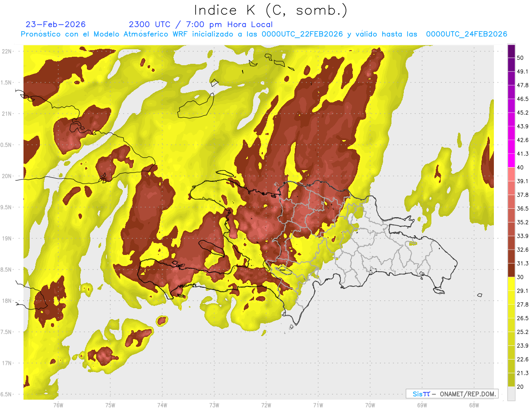Click the 'Indice K (C, somb.)' title
532x411 pixels.
pyautogui.click(x=271, y=10)
